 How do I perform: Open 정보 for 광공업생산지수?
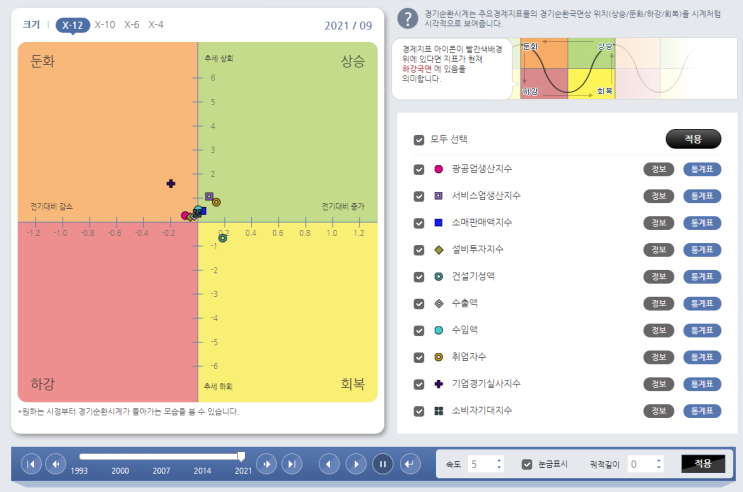[659, 169]
